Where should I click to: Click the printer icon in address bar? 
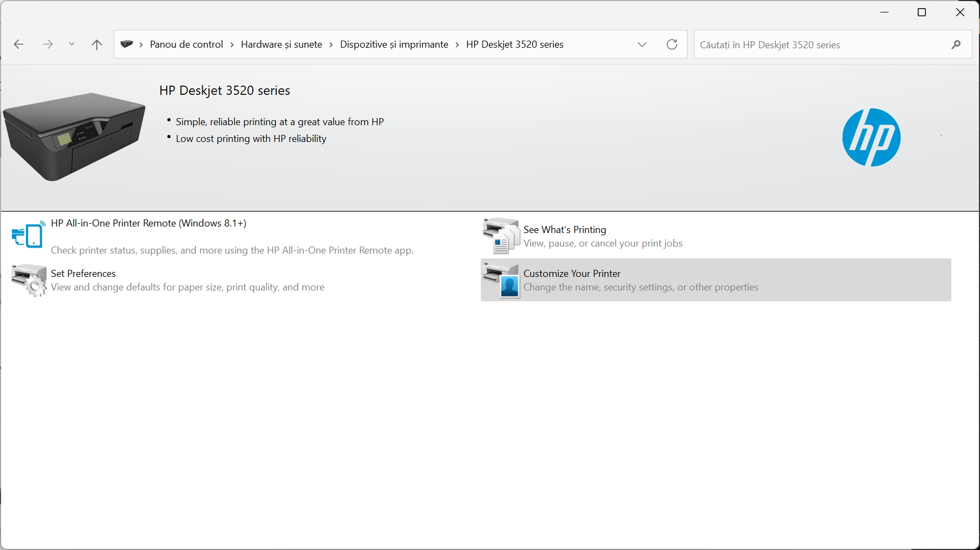tap(127, 44)
